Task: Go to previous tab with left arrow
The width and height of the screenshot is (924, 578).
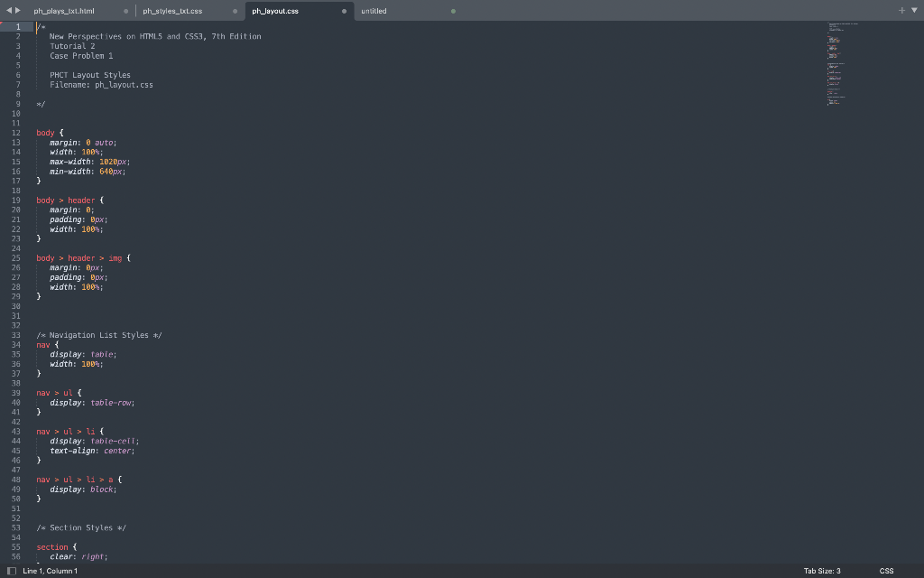Action: coord(9,11)
